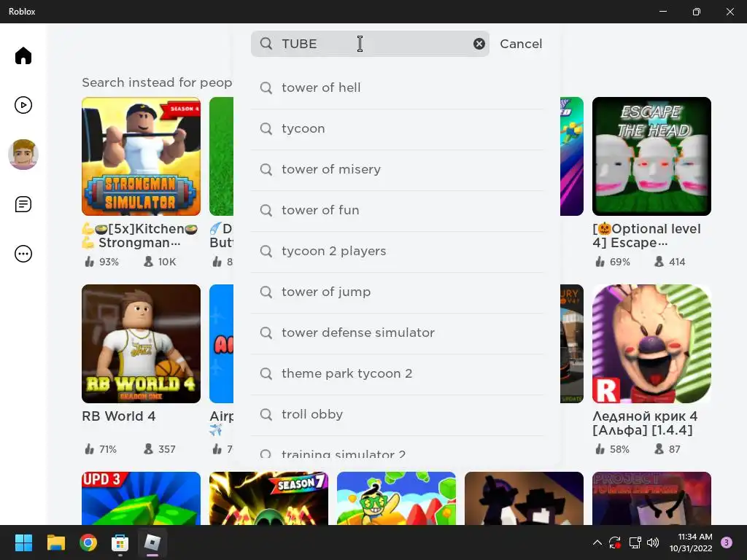Select suggestion 'tower of jump'
Screen dimensions: 747x560
pos(397,292)
